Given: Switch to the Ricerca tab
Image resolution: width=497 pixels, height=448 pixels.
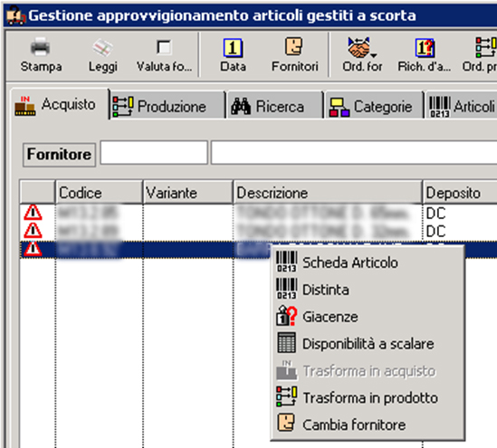Looking at the screenshot, I should tap(275, 106).
